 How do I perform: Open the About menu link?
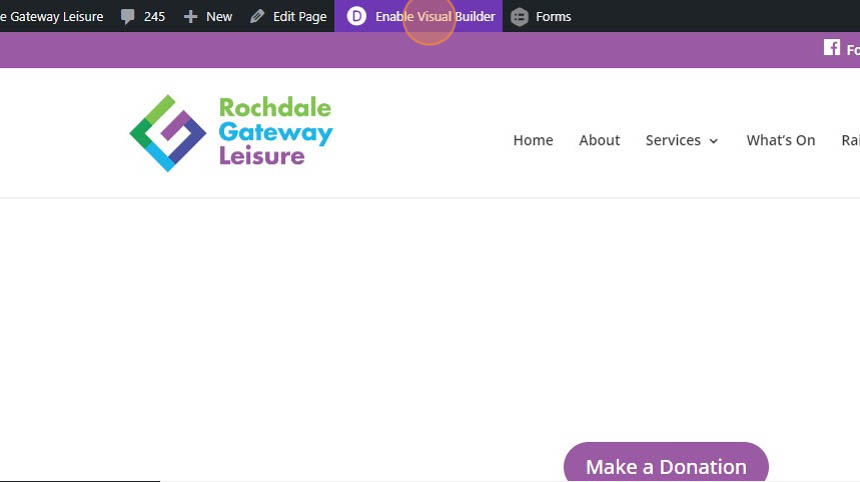click(x=599, y=140)
